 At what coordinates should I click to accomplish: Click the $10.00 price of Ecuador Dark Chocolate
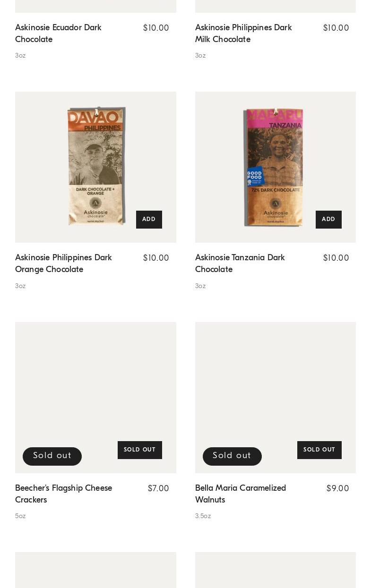(156, 28)
